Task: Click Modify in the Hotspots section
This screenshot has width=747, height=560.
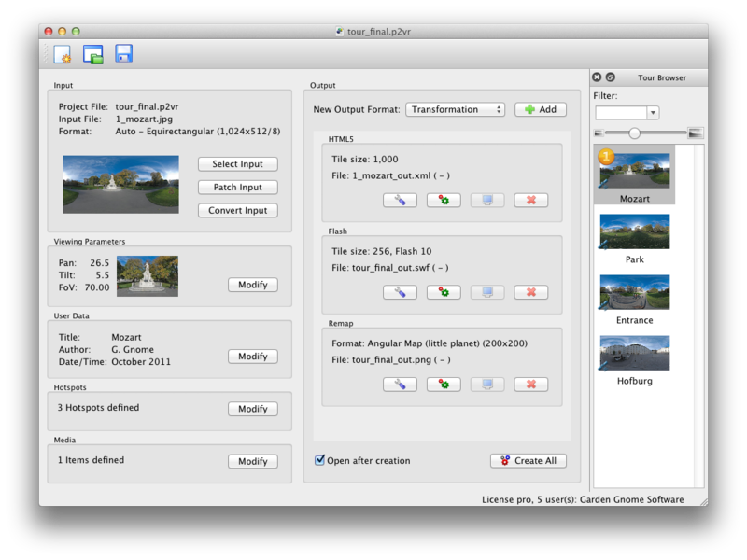Action: [x=252, y=409]
